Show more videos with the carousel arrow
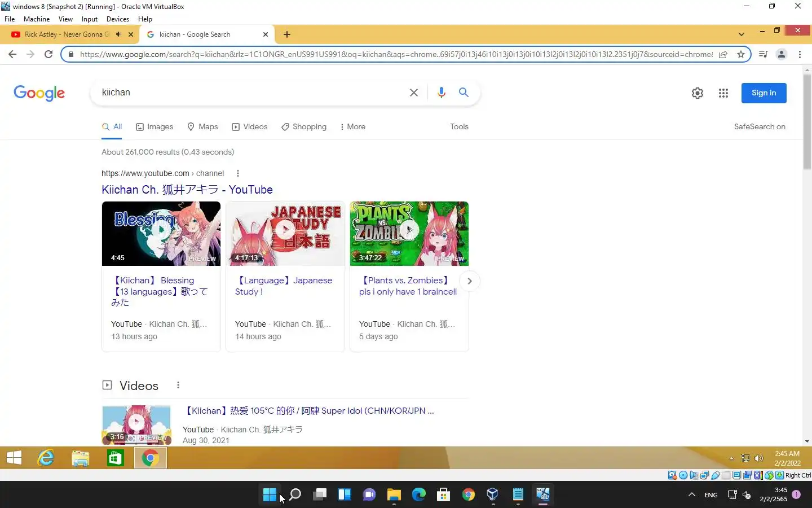Image resolution: width=812 pixels, height=508 pixels. 469,281
